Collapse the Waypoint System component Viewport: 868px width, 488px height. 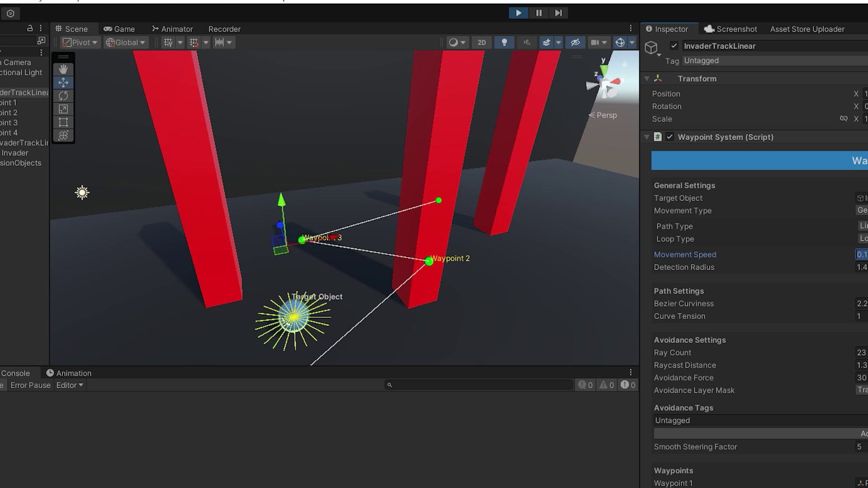point(647,137)
